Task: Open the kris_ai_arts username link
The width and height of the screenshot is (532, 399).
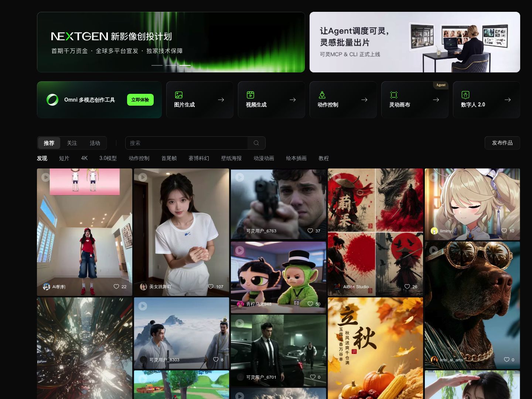Action: tap(451, 360)
